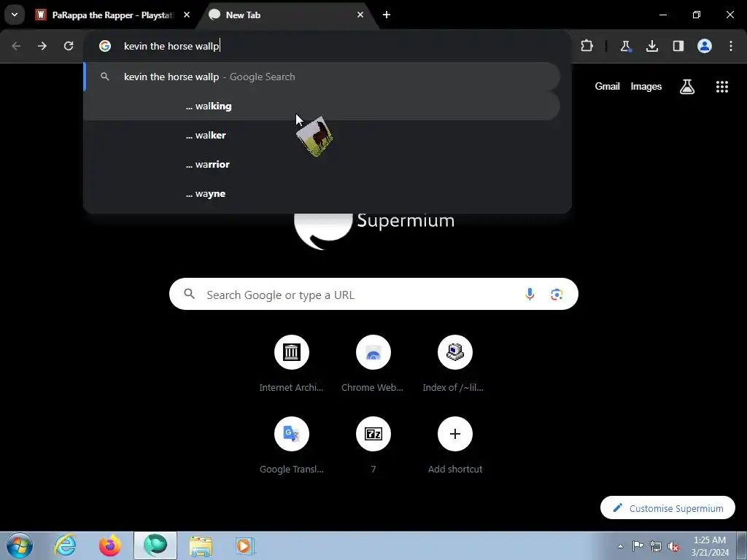This screenshot has height=560, width=747.
Task: Open the Google Translate shortcut
Action: [292, 446]
